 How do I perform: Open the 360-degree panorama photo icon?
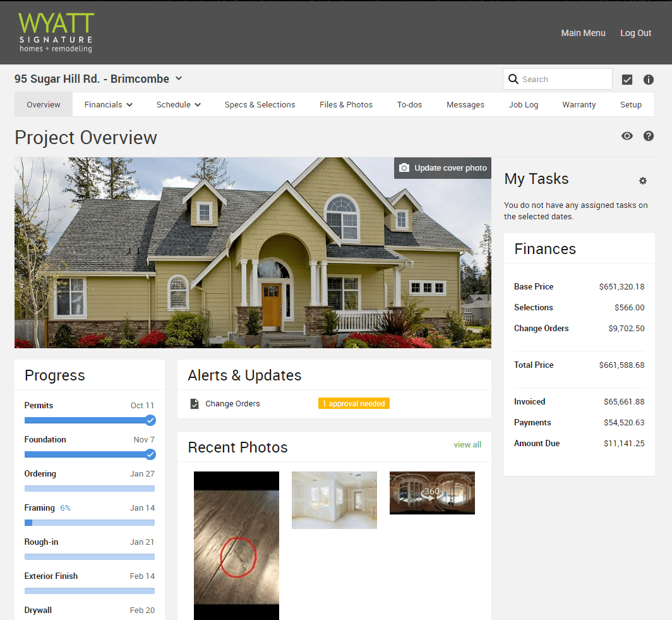[432, 493]
